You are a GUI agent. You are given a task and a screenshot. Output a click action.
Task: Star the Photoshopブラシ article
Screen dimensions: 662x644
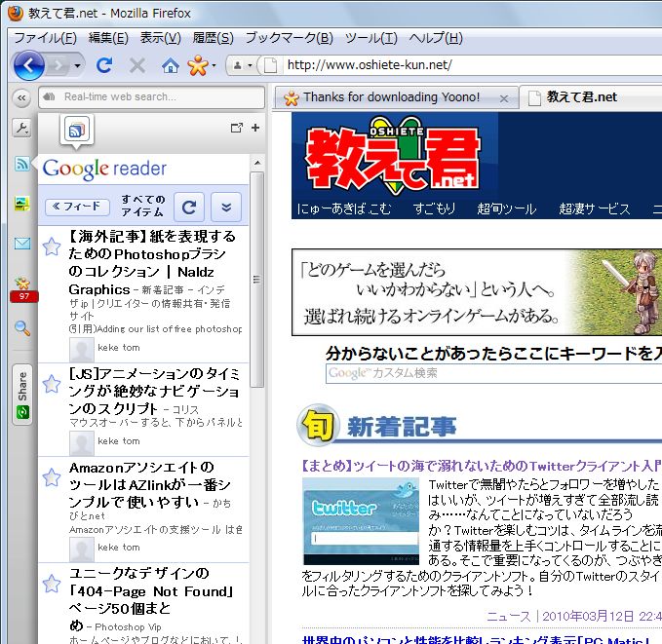pyautogui.click(x=52, y=246)
